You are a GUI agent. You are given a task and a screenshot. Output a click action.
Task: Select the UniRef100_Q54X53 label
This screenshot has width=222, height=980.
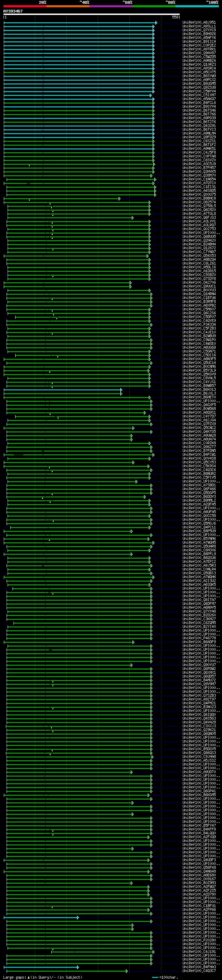199,256
